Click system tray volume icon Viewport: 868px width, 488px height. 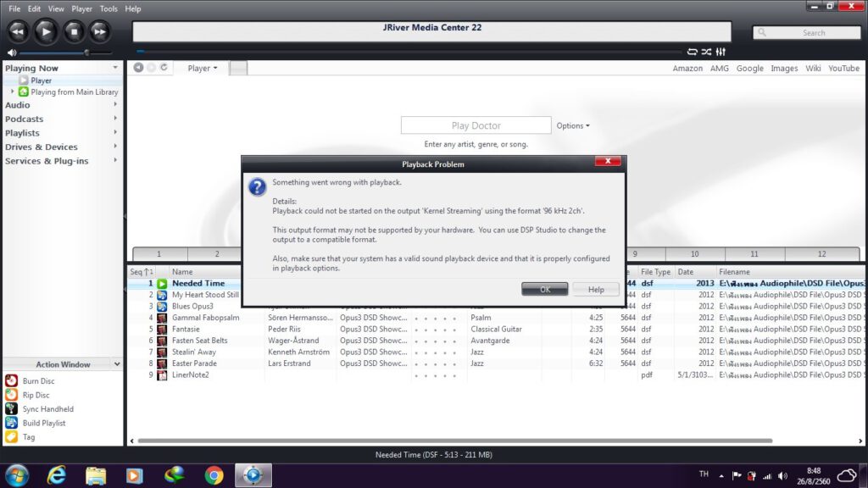point(782,476)
